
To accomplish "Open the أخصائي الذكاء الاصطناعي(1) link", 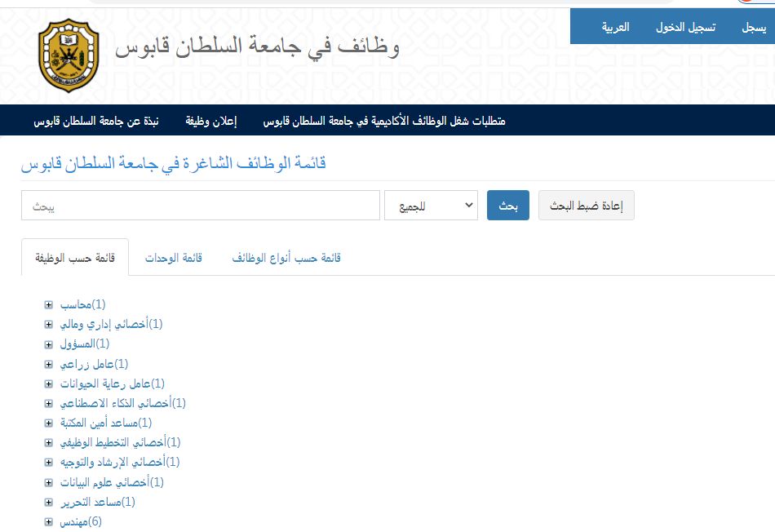I will click(123, 403).
